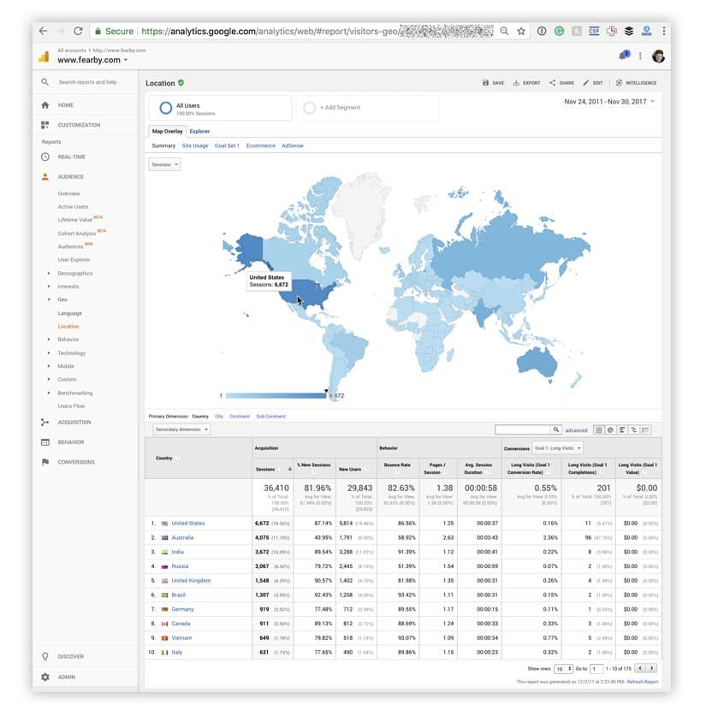Click the Home icon in sidebar
Screen dimensions: 706x728
[45, 105]
